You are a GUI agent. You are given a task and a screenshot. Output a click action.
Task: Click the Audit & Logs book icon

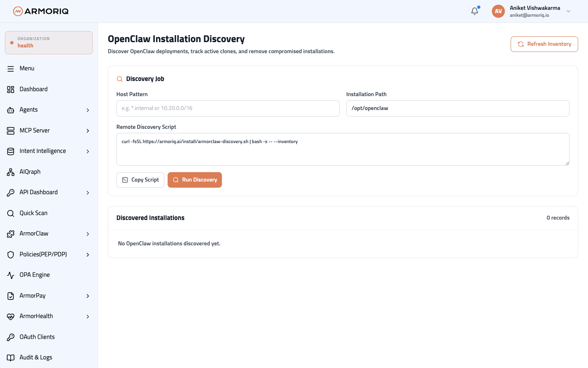(11, 358)
